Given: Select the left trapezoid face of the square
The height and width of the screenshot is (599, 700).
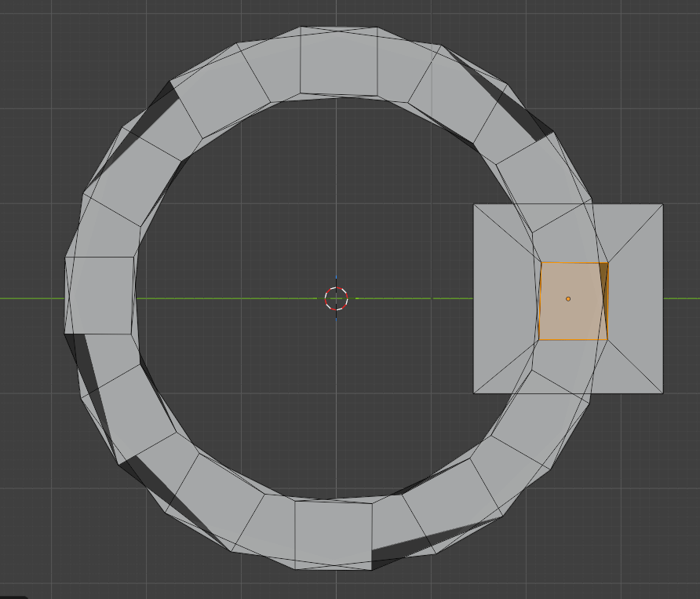Looking at the screenshot, I should click(x=506, y=299).
